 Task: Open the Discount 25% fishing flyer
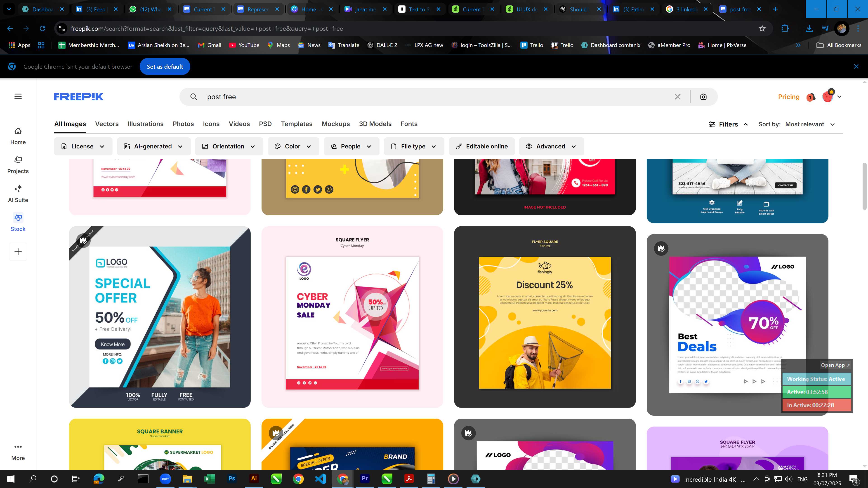(545, 317)
